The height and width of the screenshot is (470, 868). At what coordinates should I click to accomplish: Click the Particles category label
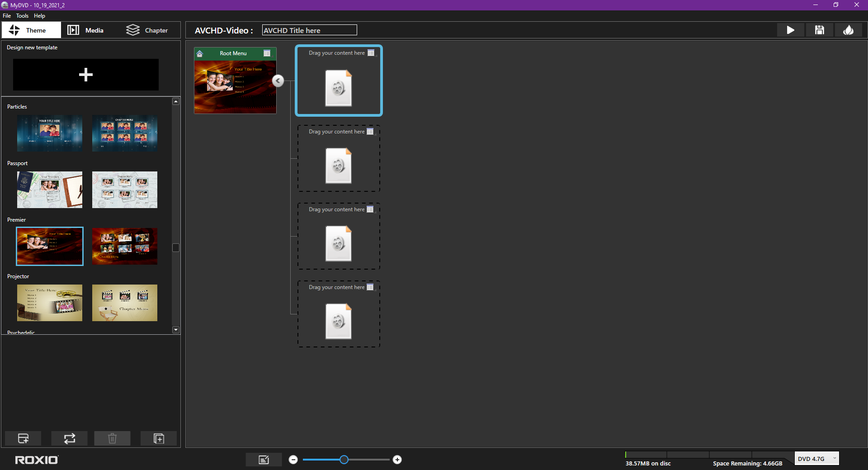click(17, 107)
